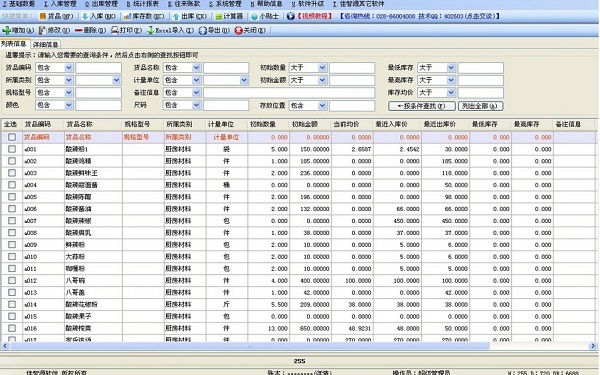
Task: Click the Export (导出) icon
Action: [203, 30]
